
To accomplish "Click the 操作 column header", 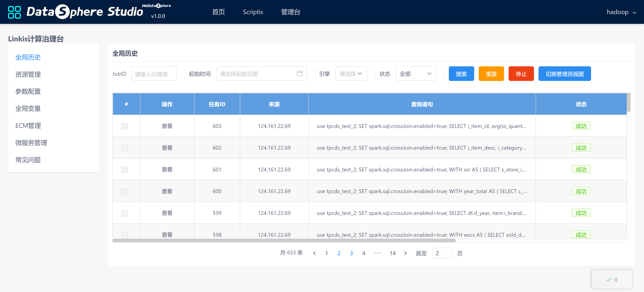I will [167, 104].
